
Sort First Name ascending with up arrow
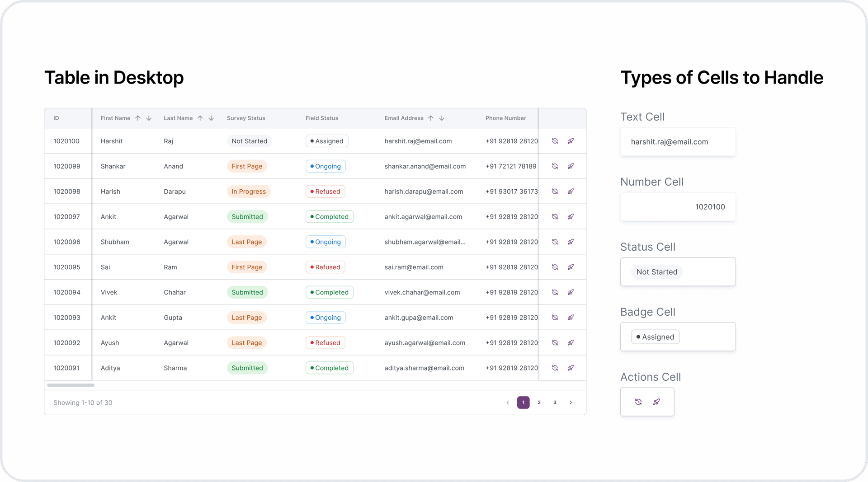tap(138, 118)
